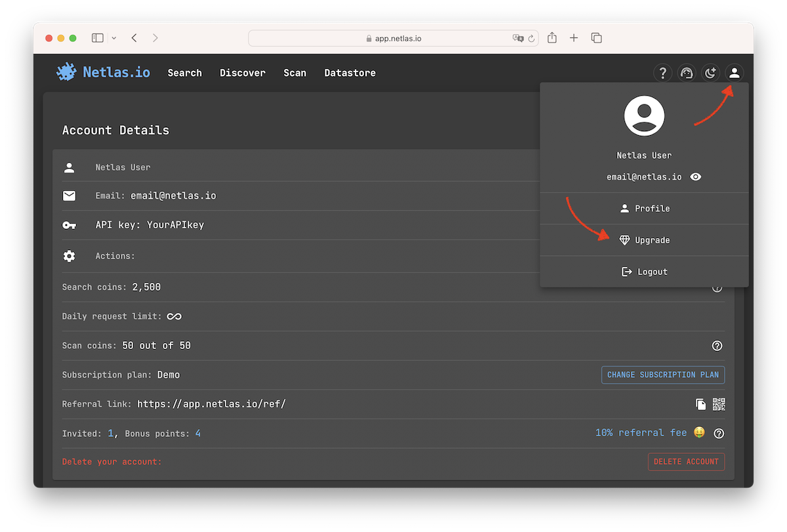Click the Scan coins 50 out of 50 value
The image size is (787, 532).
coord(156,346)
